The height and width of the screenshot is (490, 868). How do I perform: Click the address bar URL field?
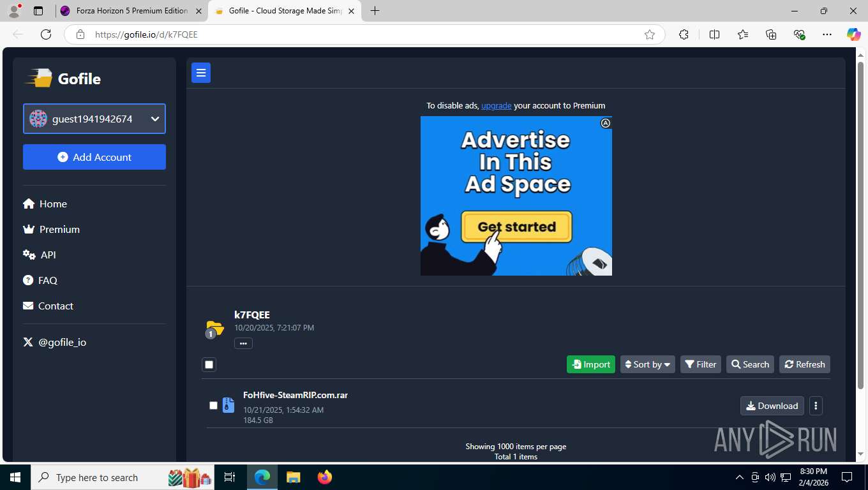coord(364,34)
